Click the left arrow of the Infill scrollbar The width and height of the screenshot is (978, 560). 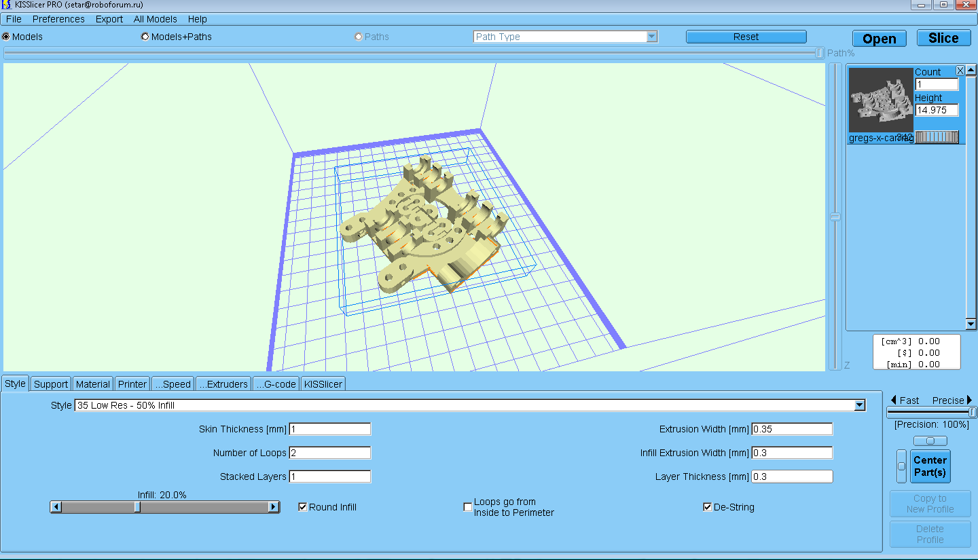(56, 507)
